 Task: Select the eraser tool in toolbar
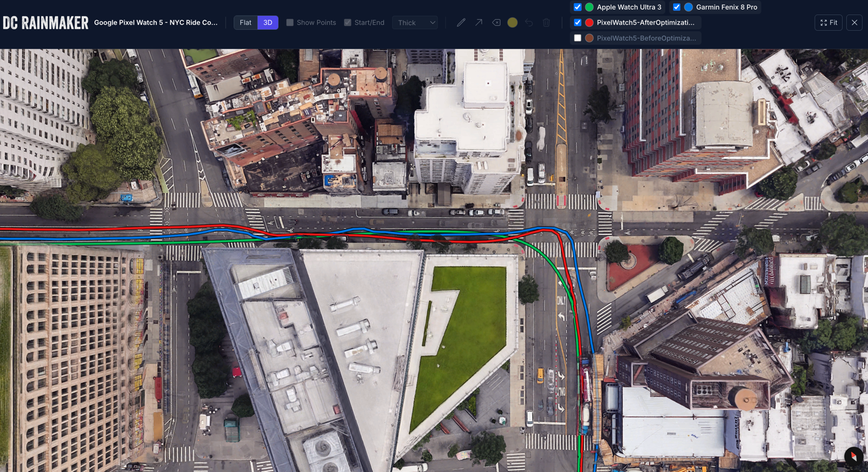pyautogui.click(x=496, y=23)
